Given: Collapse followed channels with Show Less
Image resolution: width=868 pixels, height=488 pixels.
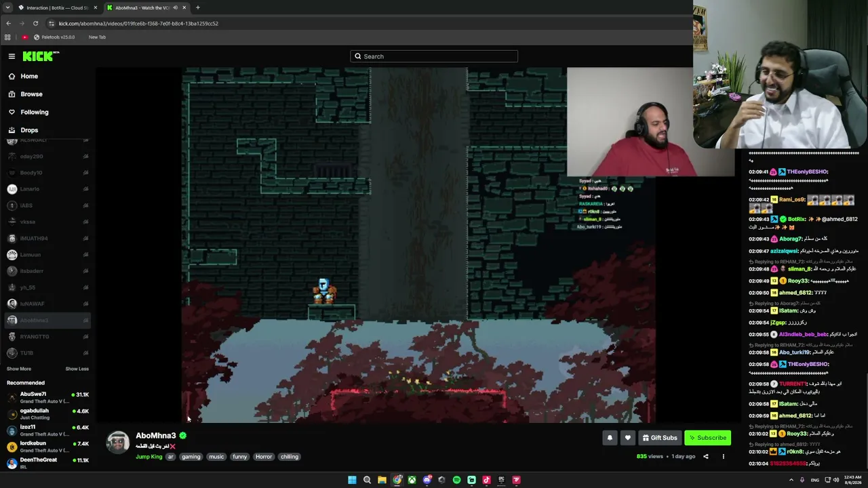Looking at the screenshot, I should pos(77,369).
